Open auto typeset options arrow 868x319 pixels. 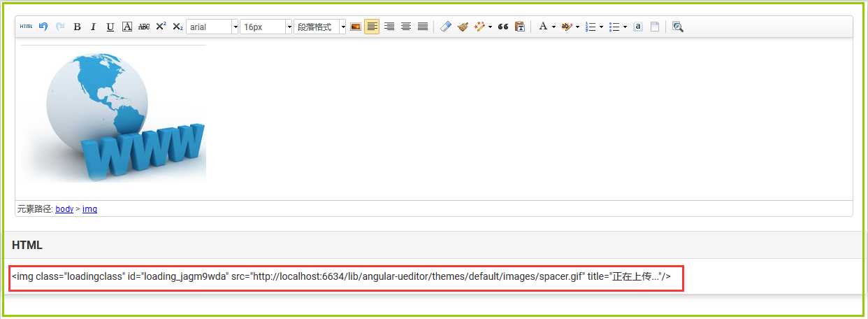point(490,27)
